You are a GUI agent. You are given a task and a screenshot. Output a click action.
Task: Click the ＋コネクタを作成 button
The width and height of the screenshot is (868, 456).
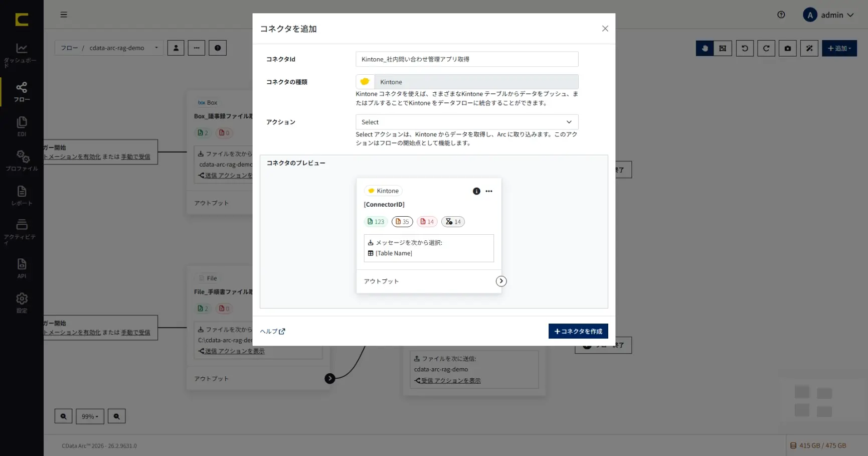[578, 331]
